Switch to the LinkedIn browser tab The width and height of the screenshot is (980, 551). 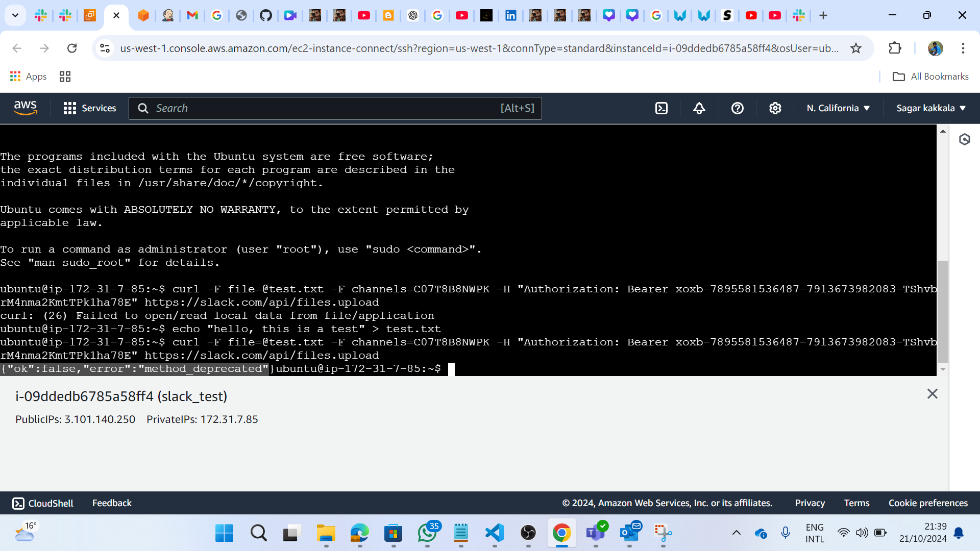click(510, 15)
